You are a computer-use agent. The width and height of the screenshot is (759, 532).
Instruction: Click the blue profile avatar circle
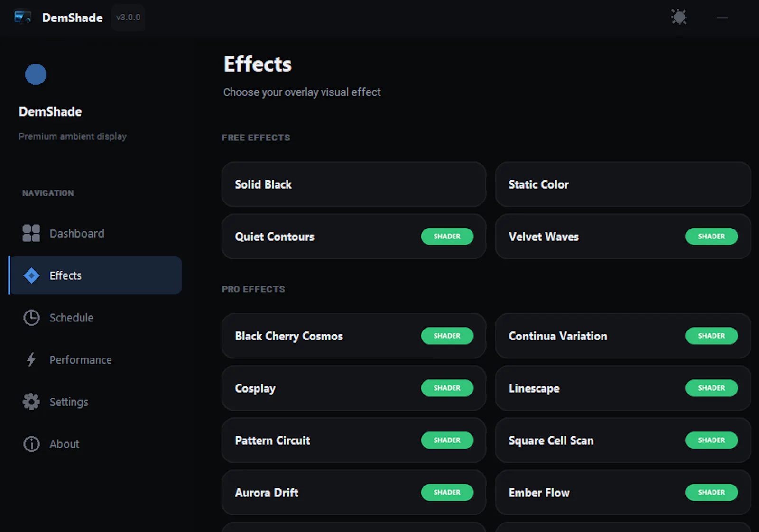(36, 74)
